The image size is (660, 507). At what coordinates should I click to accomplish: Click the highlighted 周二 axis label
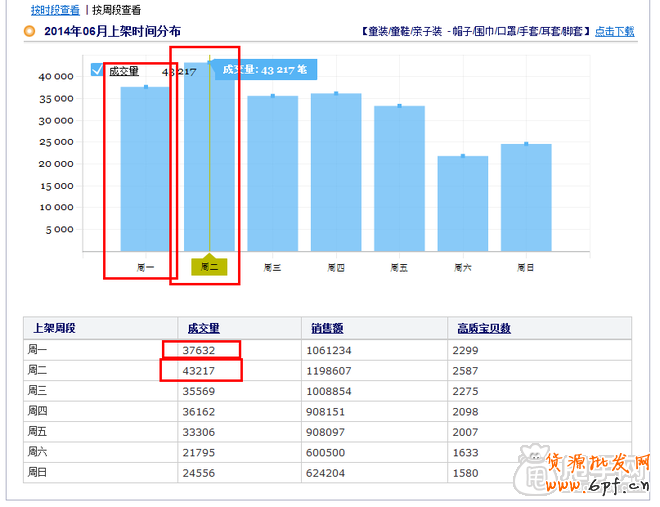click(209, 267)
